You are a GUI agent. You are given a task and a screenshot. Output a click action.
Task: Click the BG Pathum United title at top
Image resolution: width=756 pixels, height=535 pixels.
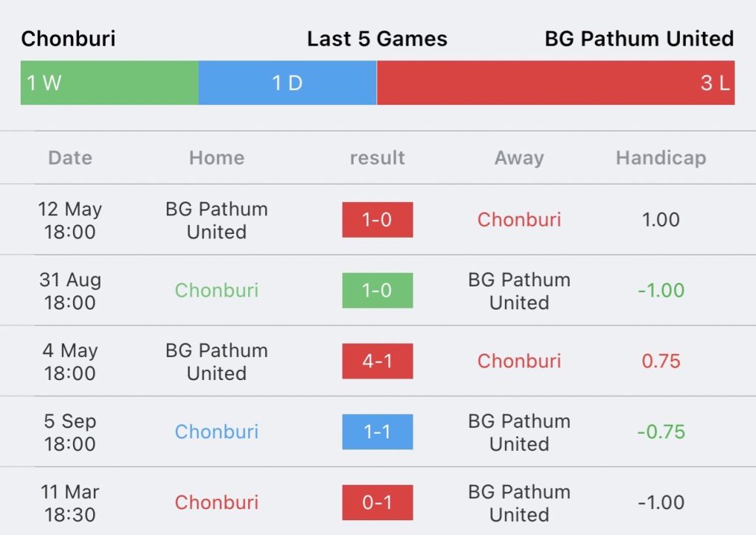(x=639, y=38)
